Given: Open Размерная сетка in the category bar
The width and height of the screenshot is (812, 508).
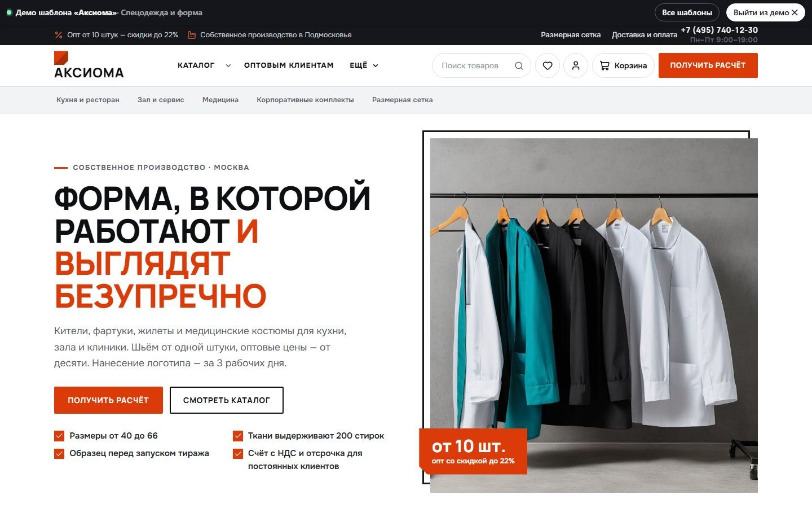Looking at the screenshot, I should coord(403,100).
